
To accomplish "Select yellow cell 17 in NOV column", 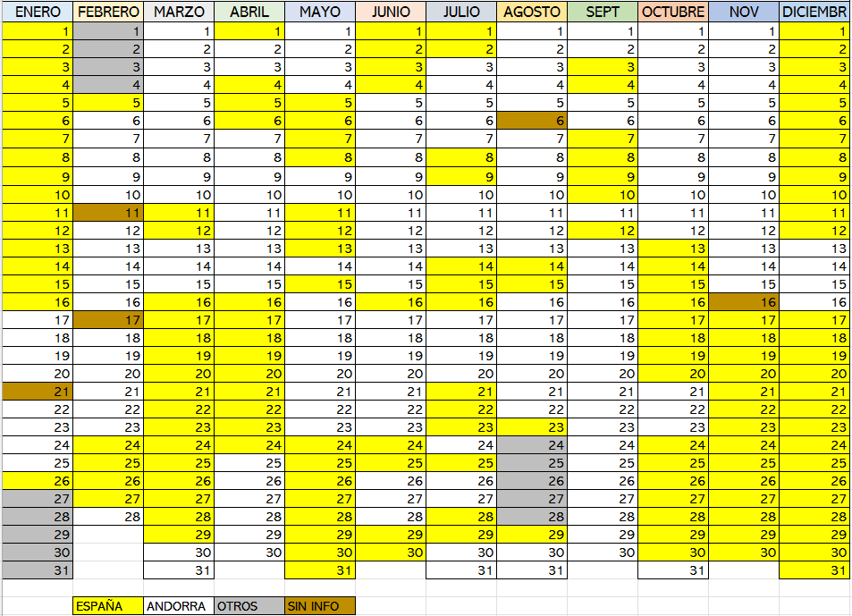I will pyautogui.click(x=744, y=320).
